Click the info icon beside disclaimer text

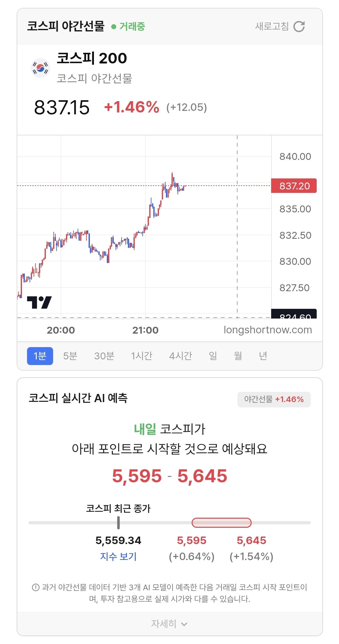[36, 587]
